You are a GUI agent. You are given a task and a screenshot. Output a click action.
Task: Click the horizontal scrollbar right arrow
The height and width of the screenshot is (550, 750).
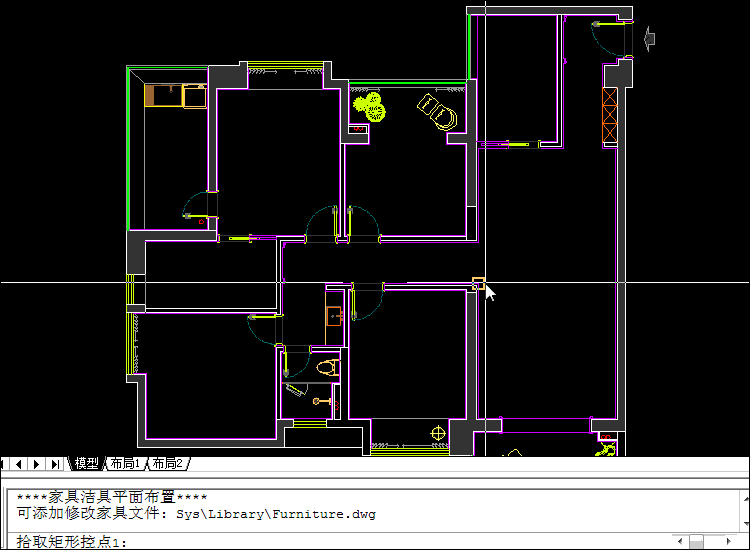pos(728,541)
